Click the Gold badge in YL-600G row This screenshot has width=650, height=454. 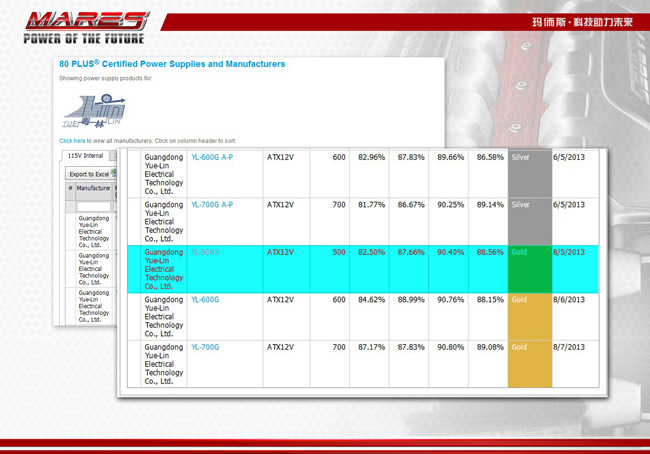pos(530,316)
